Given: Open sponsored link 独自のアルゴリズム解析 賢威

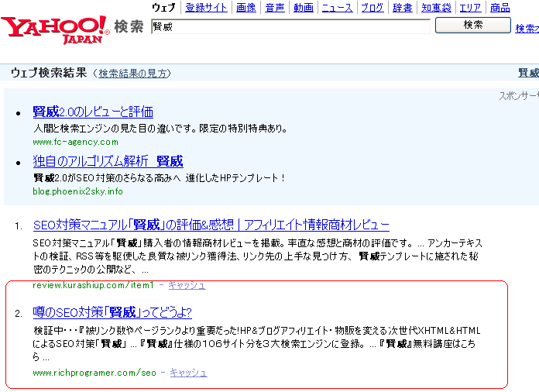Looking at the screenshot, I should tap(108, 161).
